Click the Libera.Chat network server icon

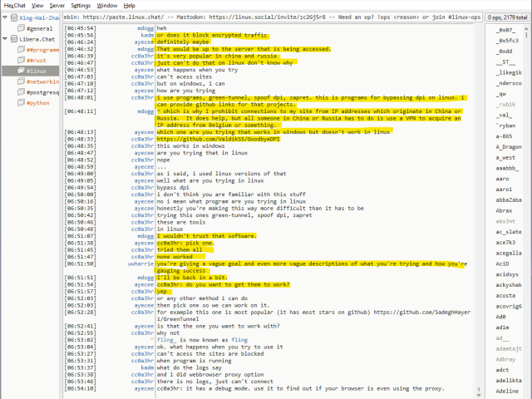click(12, 39)
